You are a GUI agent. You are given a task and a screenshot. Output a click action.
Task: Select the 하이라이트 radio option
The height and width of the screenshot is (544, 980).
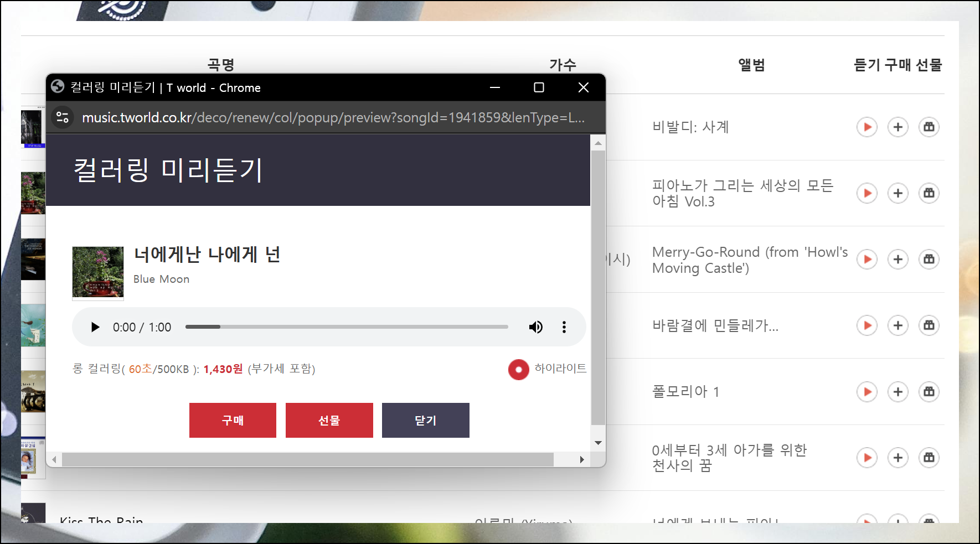[519, 370]
